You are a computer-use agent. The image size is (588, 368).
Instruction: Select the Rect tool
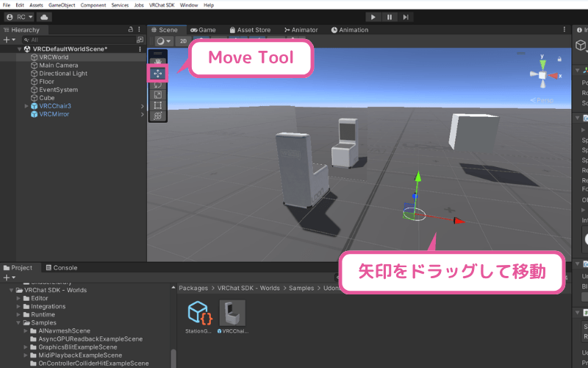(157, 105)
